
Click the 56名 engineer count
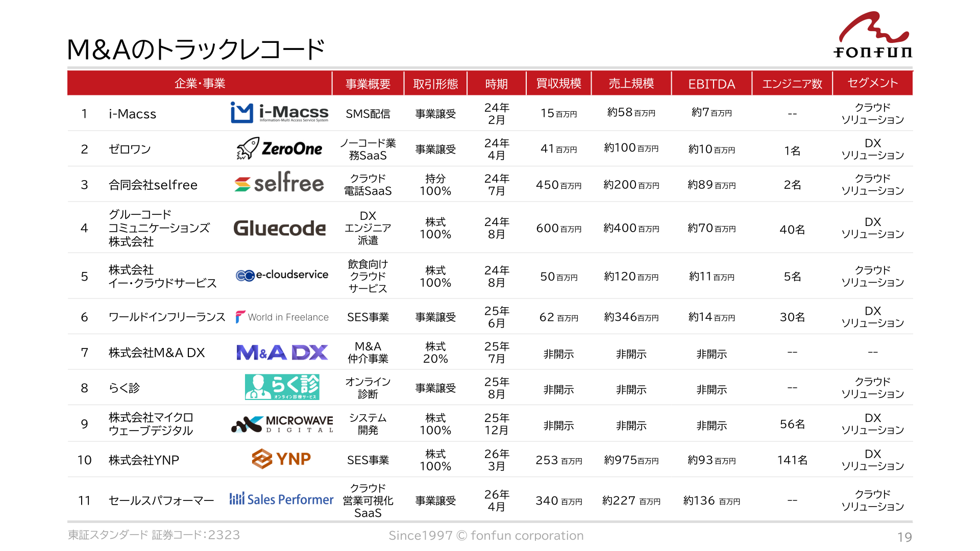[x=792, y=424]
